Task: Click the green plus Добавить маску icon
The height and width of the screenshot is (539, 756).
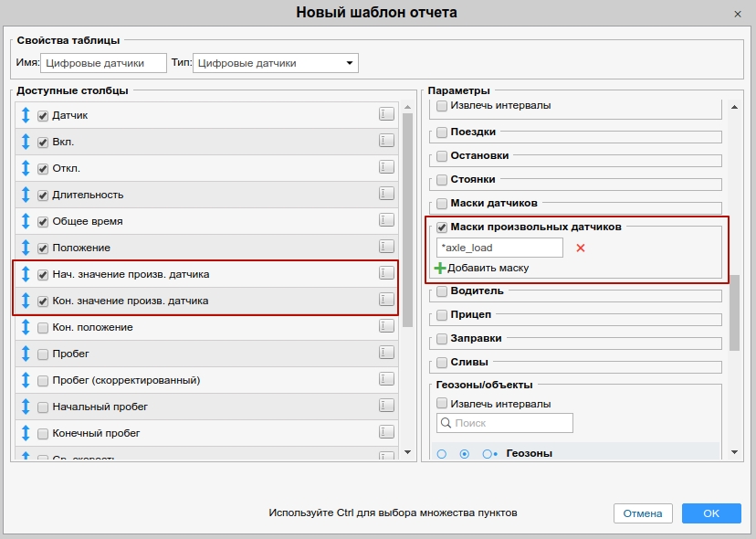Action: pyautogui.click(x=440, y=268)
